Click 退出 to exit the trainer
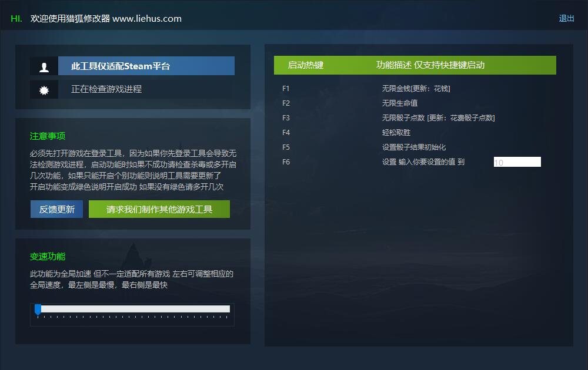Screen dimensions: 588x370 tap(566, 18)
